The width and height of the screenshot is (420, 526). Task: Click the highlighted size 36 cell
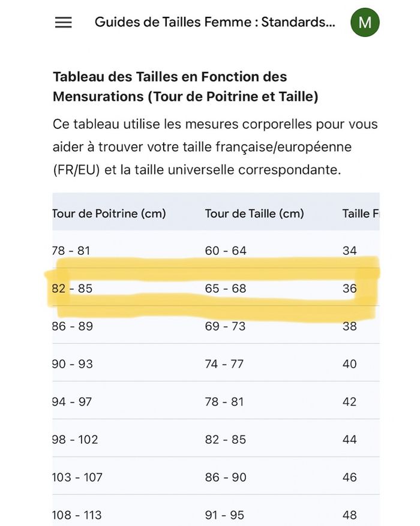(x=349, y=288)
